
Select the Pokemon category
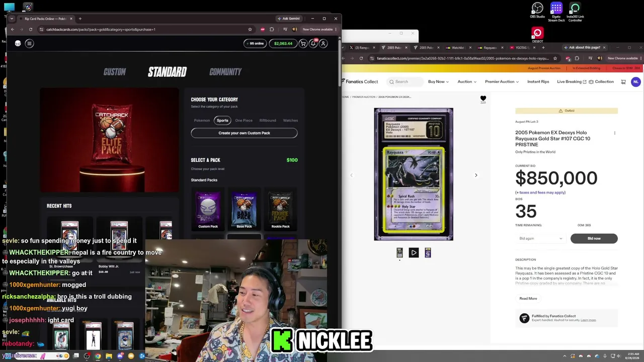coord(202,121)
